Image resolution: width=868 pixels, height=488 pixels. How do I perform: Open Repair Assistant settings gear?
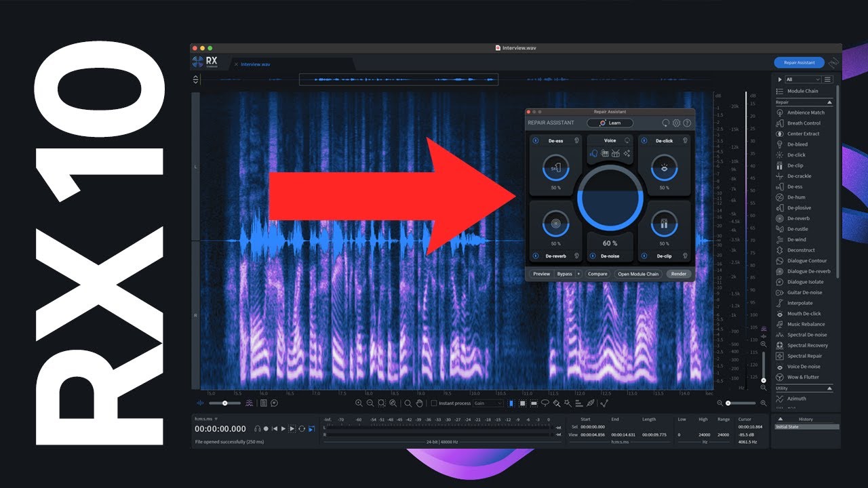point(676,123)
